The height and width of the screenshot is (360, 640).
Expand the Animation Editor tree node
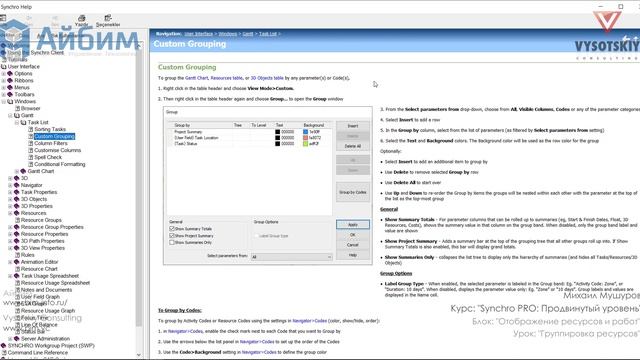click(10, 262)
